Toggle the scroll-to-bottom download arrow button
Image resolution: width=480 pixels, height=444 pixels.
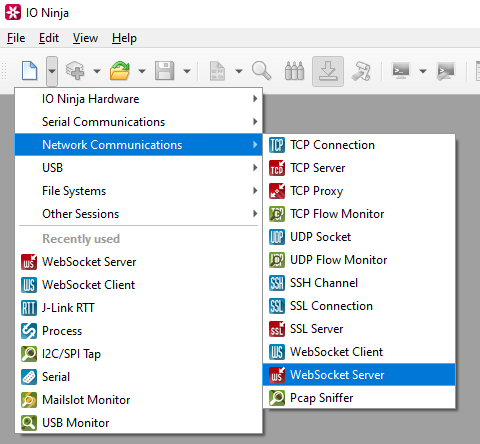[328, 71]
